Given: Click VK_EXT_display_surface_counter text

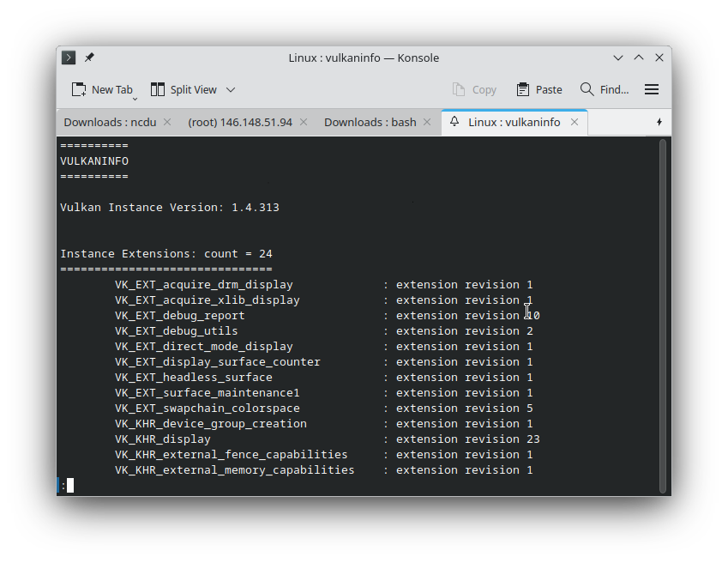Looking at the screenshot, I should tap(218, 362).
